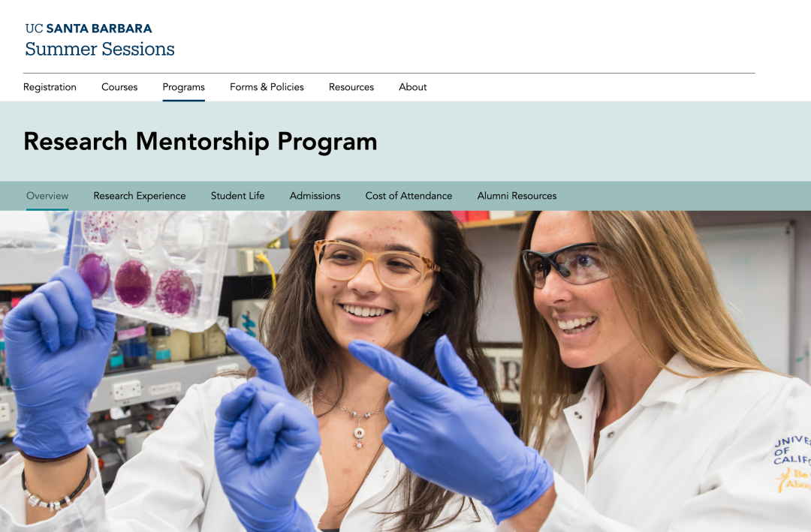Click the UC Santa Barbara logo
The height and width of the screenshot is (532, 811).
[89, 29]
